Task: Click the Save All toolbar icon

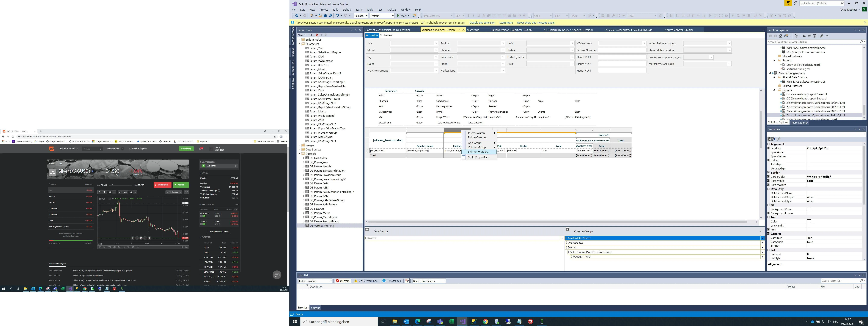Action: pos(330,16)
